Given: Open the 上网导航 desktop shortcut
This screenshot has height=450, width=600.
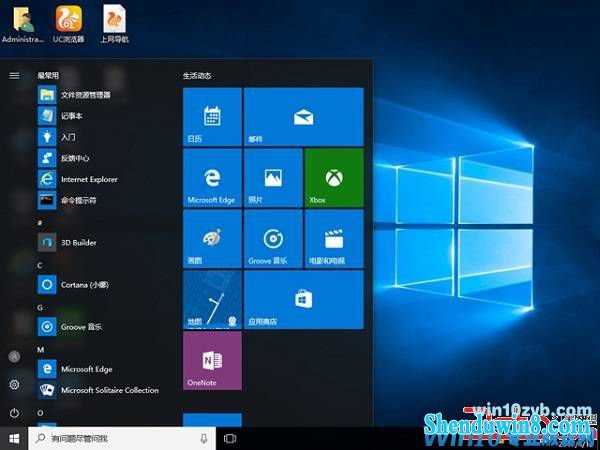Looking at the screenshot, I should pyautogui.click(x=114, y=23).
